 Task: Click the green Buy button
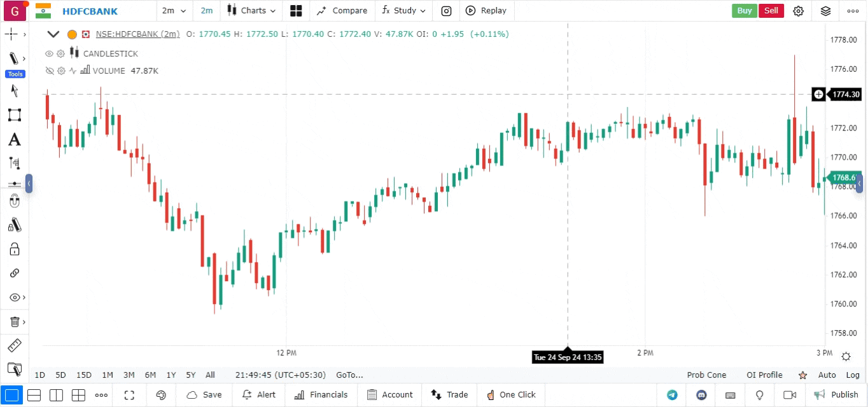[x=744, y=10]
